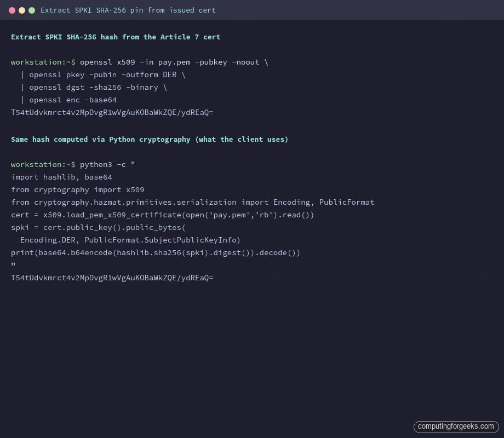This screenshot has width=504, height=438.
Task: Select the load_pem_x509_certificate line
Action: (x=163, y=215)
